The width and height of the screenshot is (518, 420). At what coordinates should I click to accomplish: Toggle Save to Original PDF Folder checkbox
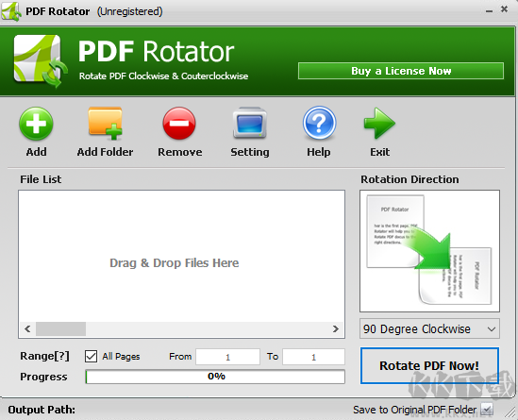487,410
